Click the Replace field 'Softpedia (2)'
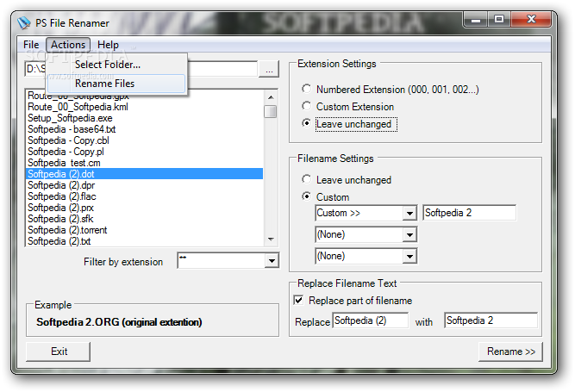The width and height of the screenshot is (575, 392). 371,320
